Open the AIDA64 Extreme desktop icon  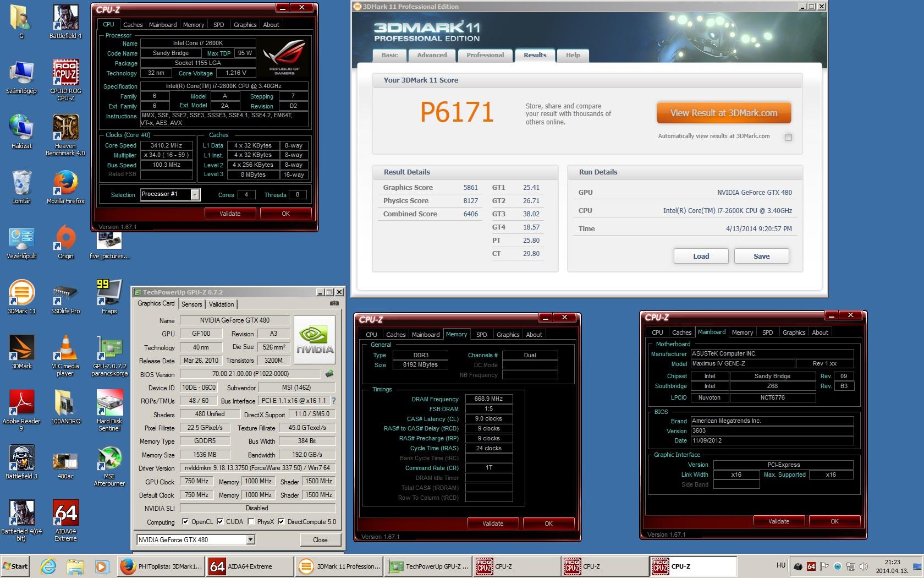pos(65,521)
